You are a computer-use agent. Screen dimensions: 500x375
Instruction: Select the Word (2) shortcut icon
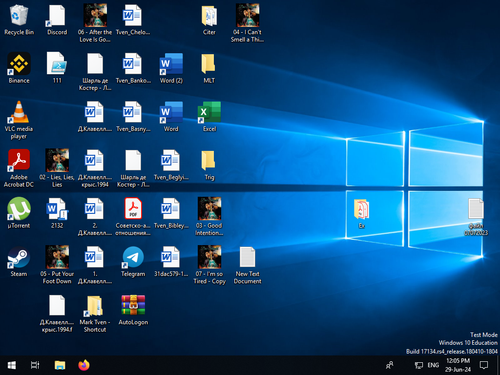[x=171, y=64]
